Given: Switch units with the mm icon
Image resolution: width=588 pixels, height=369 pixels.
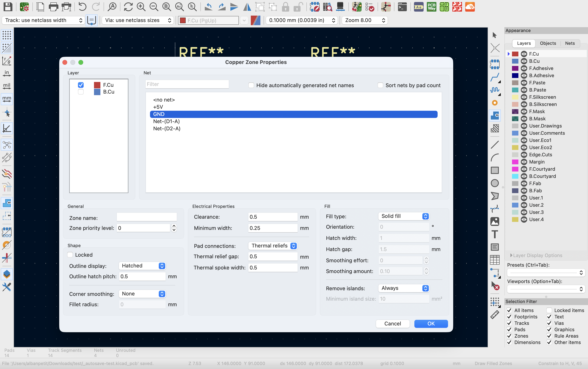Looking at the screenshot, I should point(7,99).
